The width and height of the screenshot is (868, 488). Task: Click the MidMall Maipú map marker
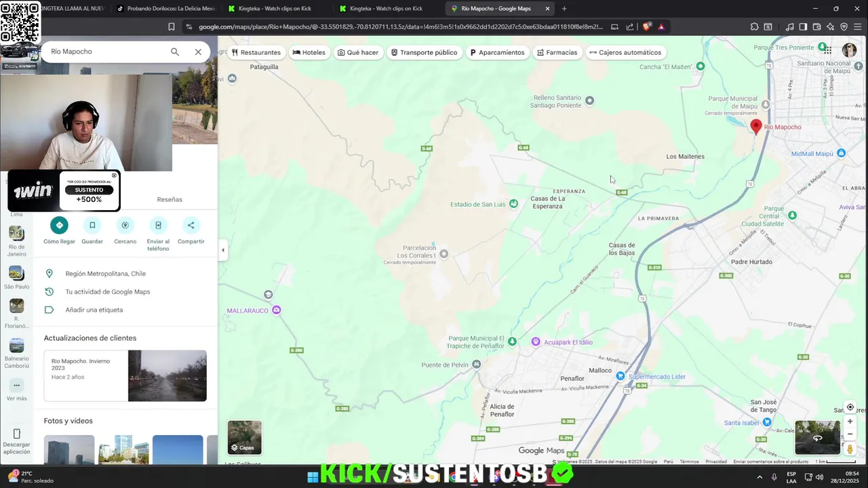[841, 154]
